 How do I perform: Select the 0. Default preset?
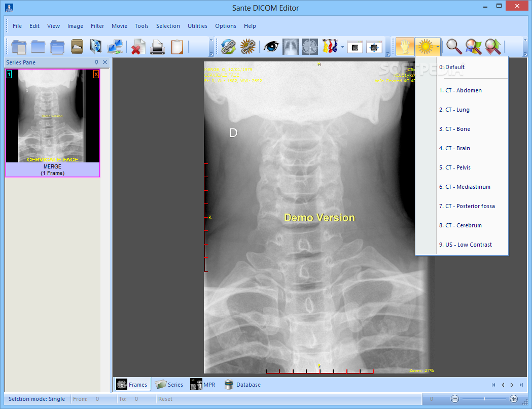click(462, 67)
